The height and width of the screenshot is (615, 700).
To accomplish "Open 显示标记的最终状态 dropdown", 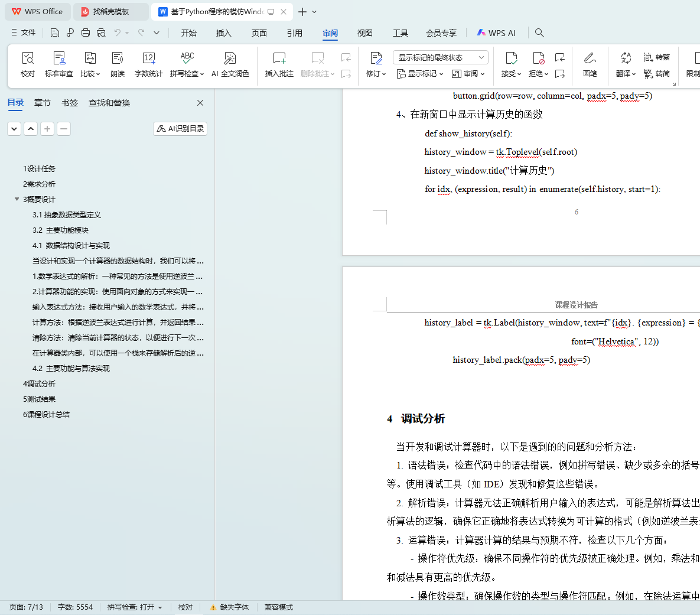I will click(x=440, y=57).
